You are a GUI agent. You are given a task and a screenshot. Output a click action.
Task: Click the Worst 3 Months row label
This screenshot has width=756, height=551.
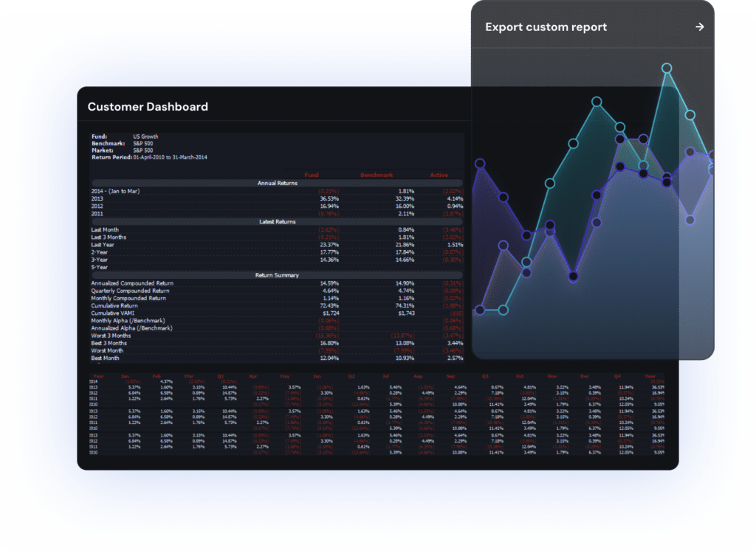coord(111,335)
